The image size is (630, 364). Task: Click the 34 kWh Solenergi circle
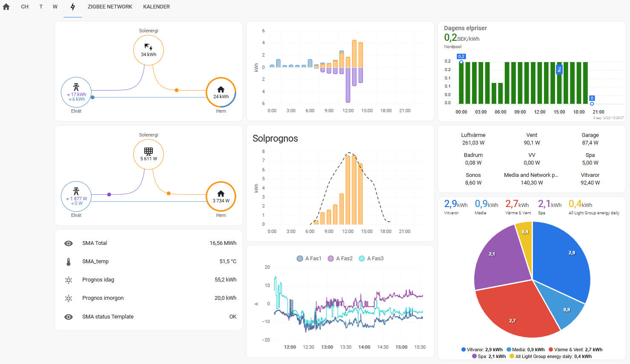149,50
